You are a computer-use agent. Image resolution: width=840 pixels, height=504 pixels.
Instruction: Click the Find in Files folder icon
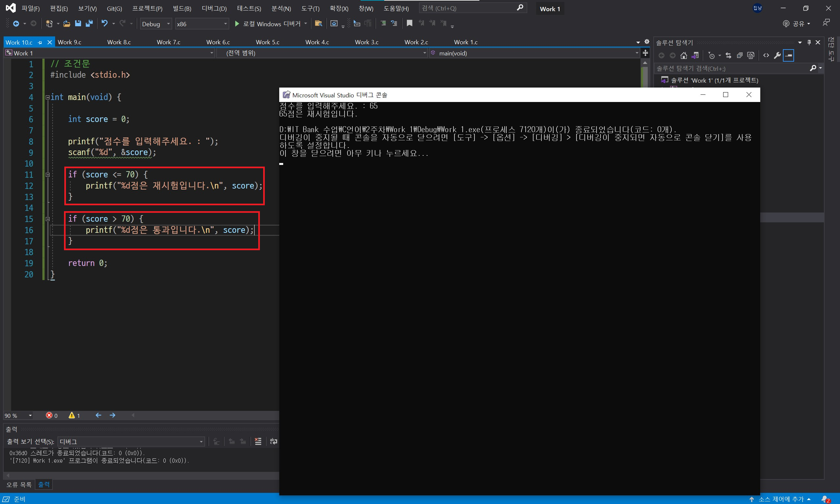[318, 23]
